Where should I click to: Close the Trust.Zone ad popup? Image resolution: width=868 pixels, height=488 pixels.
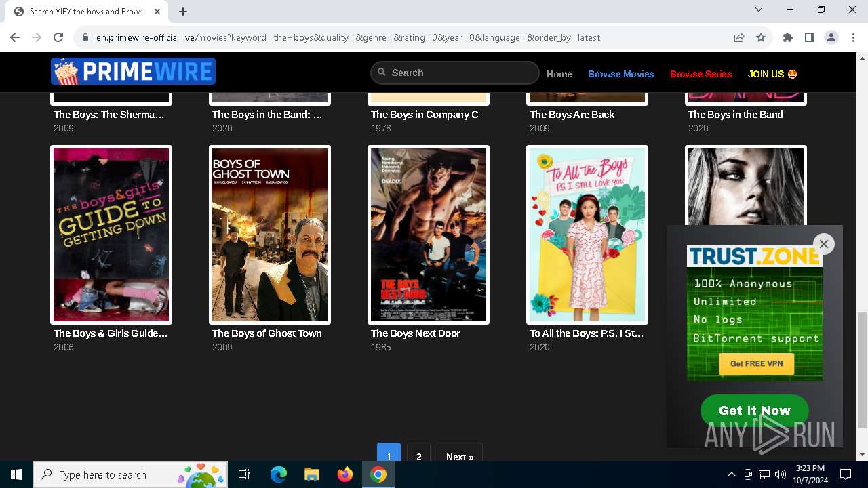[824, 244]
